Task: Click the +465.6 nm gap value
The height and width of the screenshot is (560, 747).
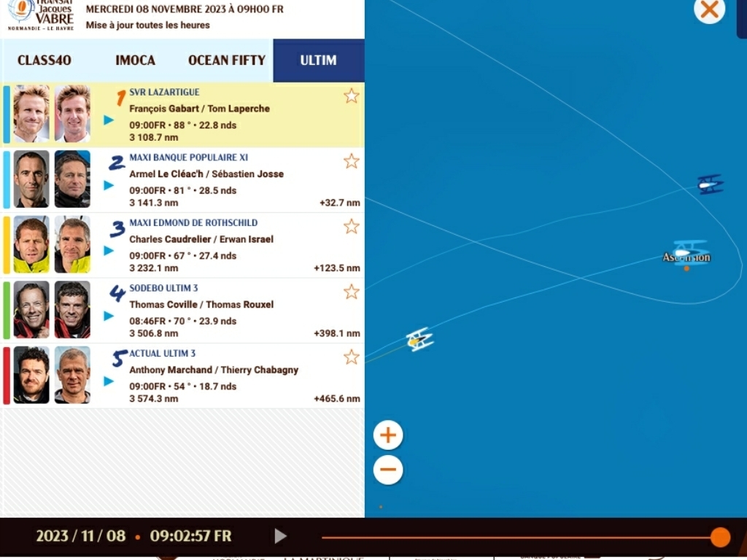Action: tap(337, 399)
